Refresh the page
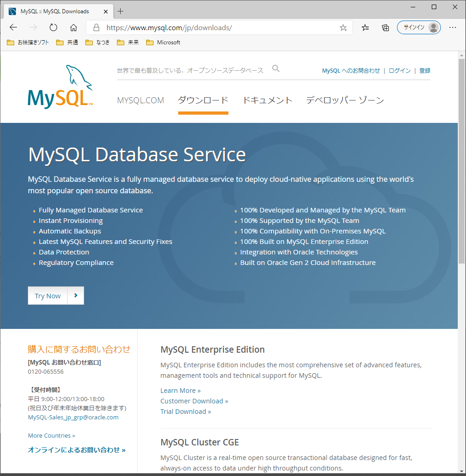Screen dimensions: 466x476 (53, 27)
